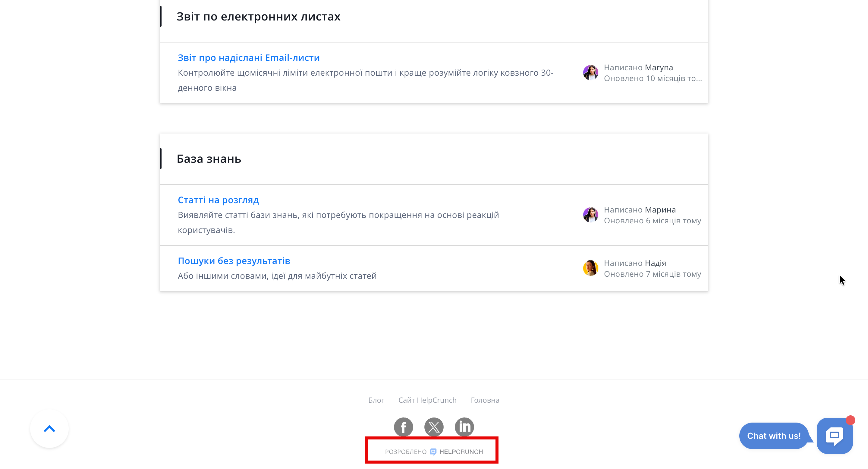The width and height of the screenshot is (868, 469).
Task: Click the База знань section heading
Action: coord(209,159)
